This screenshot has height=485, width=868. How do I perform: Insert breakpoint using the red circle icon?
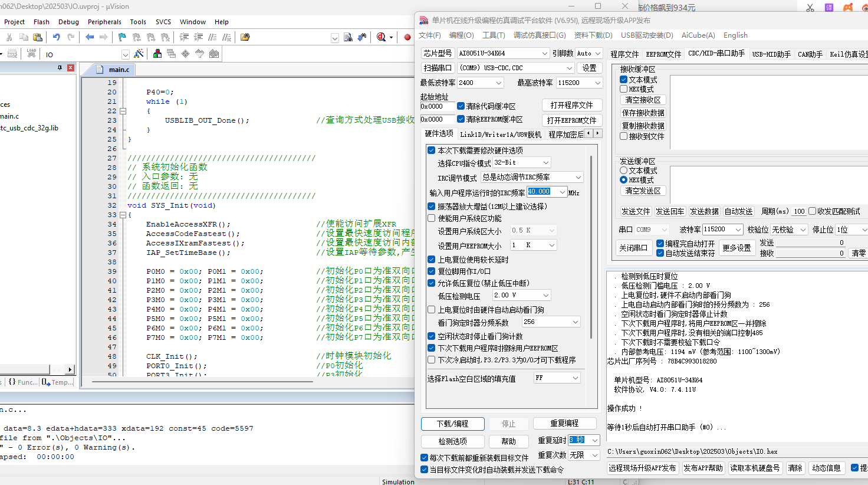(407, 37)
